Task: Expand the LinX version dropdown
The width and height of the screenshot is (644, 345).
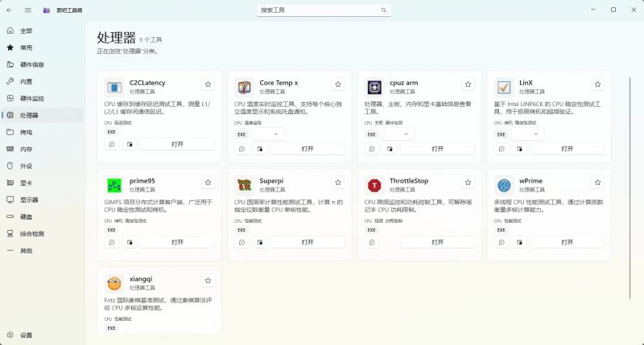Action: 527,134
